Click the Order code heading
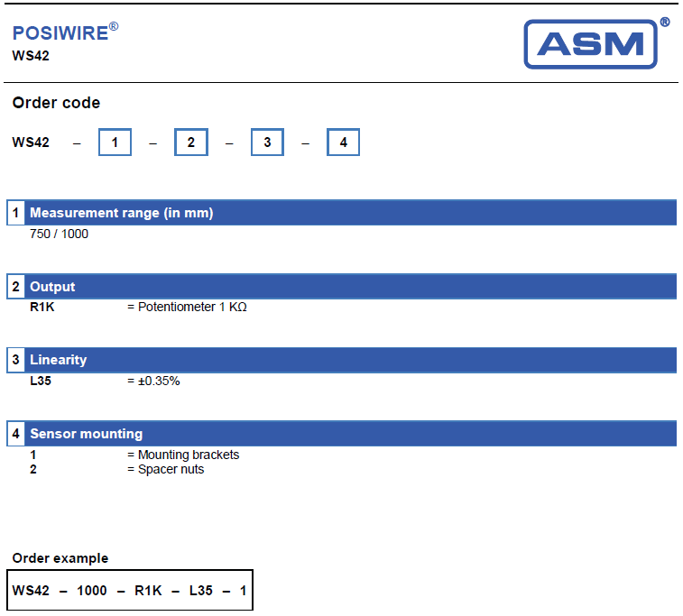This screenshot has width=683, height=616. (56, 103)
